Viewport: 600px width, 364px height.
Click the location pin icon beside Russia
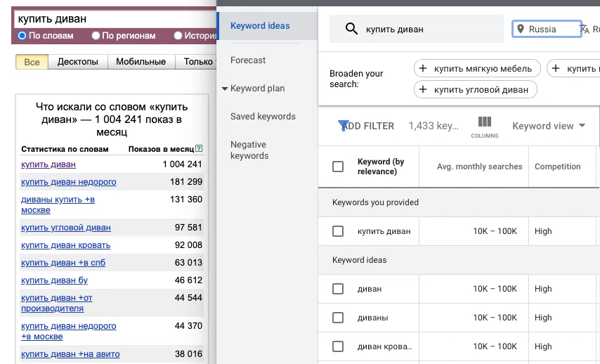[520, 29]
